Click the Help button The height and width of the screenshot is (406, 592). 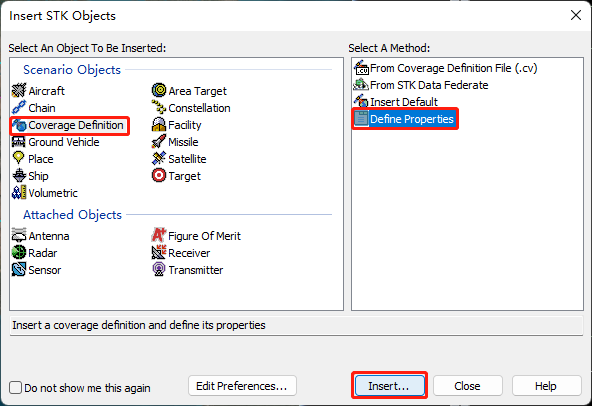pos(546,386)
